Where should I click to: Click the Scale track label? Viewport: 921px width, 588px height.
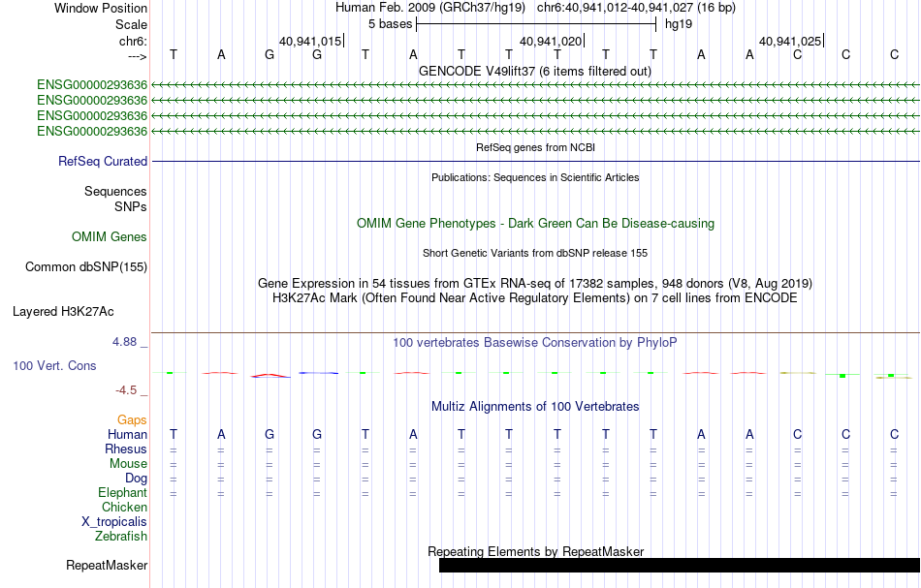[131, 24]
